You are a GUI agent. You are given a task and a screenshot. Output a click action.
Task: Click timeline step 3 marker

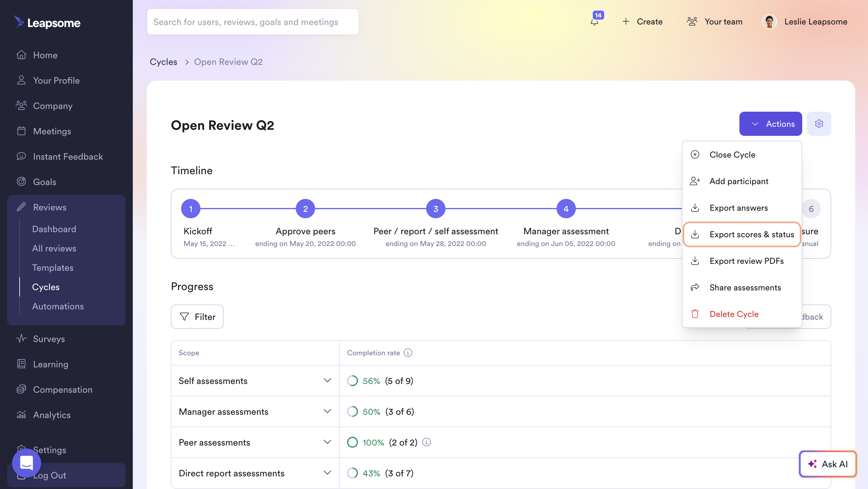[x=436, y=209]
